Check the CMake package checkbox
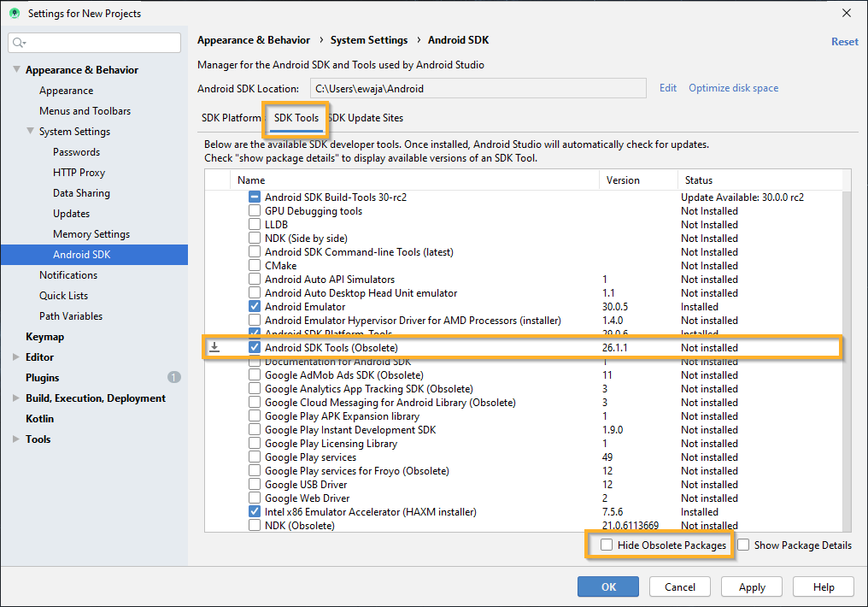868x607 pixels. pyautogui.click(x=254, y=265)
